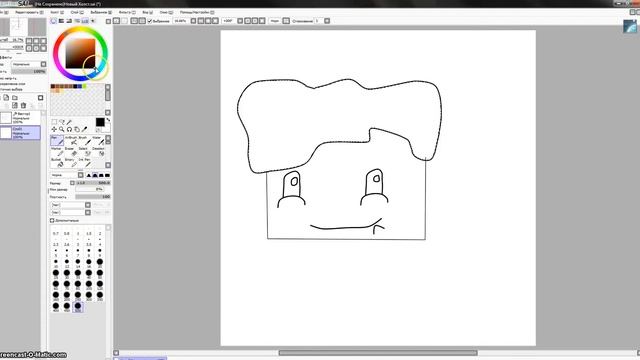
Task: Click the flip view button beside the Норм field
Action: [286, 21]
